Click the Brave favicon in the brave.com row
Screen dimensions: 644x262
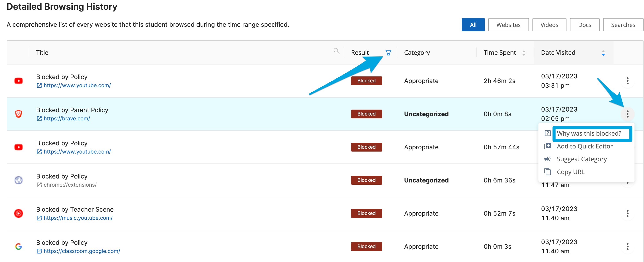coord(19,114)
